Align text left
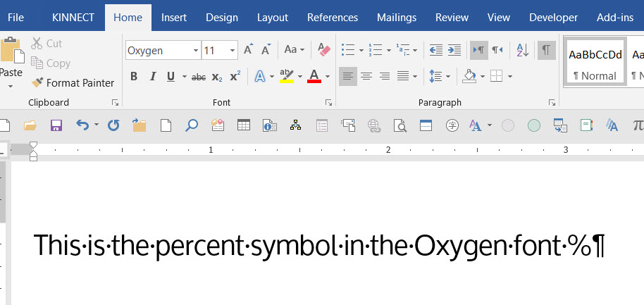The height and width of the screenshot is (305, 644). (x=348, y=76)
